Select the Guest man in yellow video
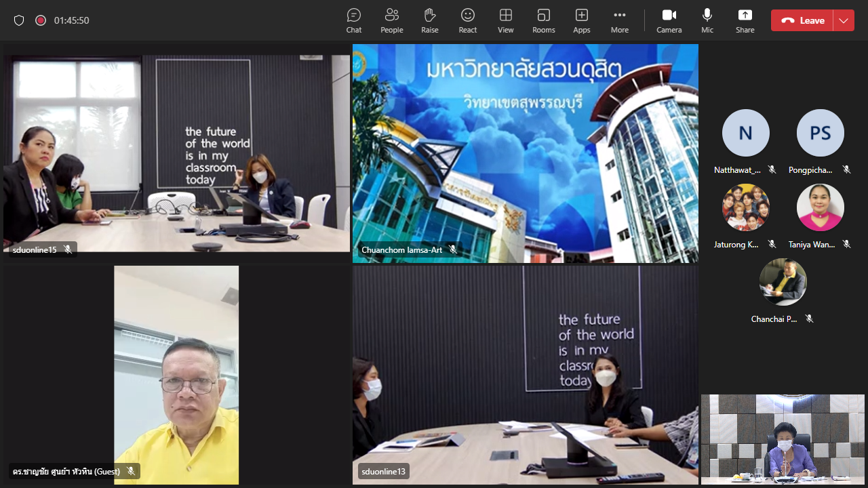 [x=176, y=375]
